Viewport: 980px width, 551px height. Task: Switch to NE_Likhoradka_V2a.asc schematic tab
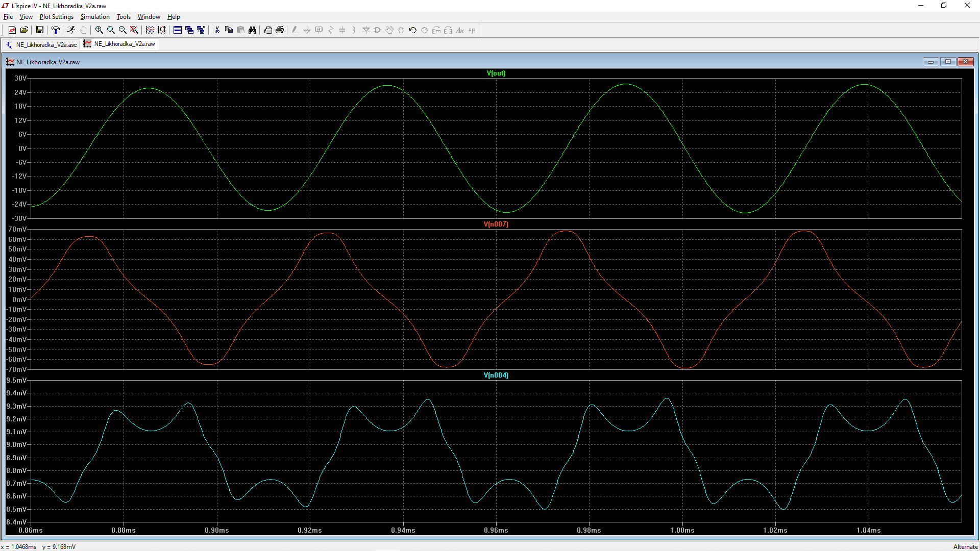(x=41, y=44)
